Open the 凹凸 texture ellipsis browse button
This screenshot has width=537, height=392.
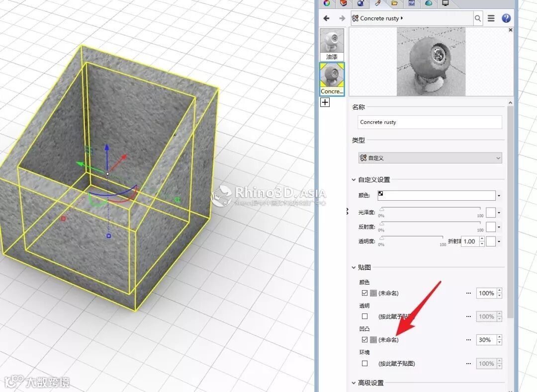468,340
